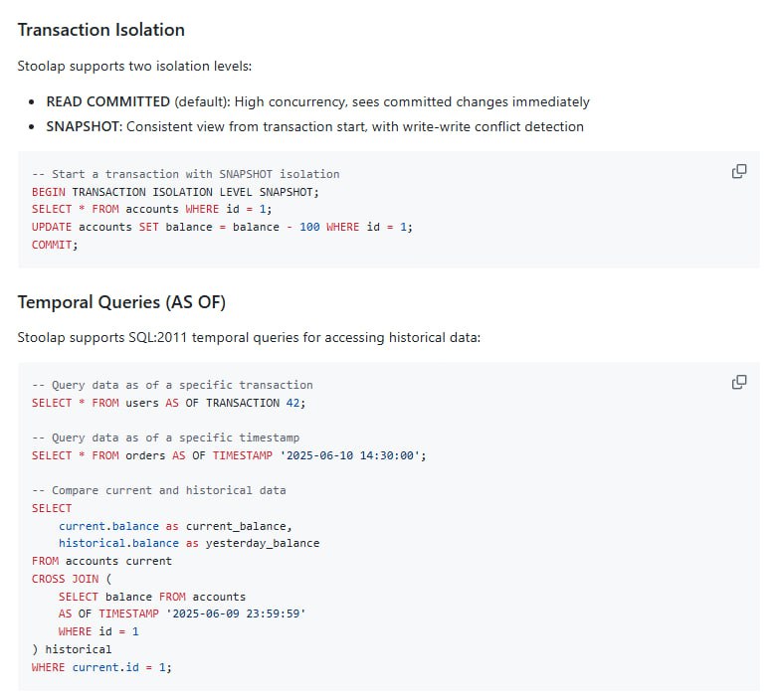Click the COMMIT statement in code
778x700 pixels.
[54, 245]
